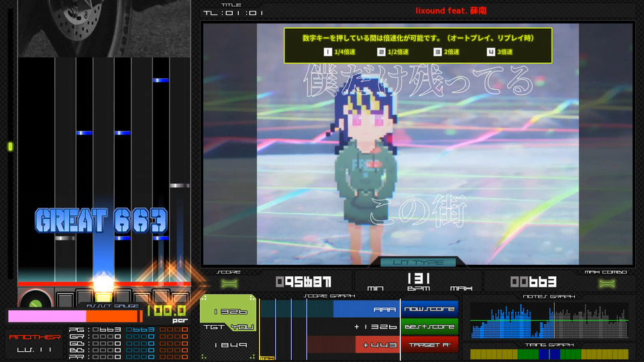The width and height of the screenshot is (644, 362).
Task: Click the timing graph color strip
Action: (x=549, y=354)
